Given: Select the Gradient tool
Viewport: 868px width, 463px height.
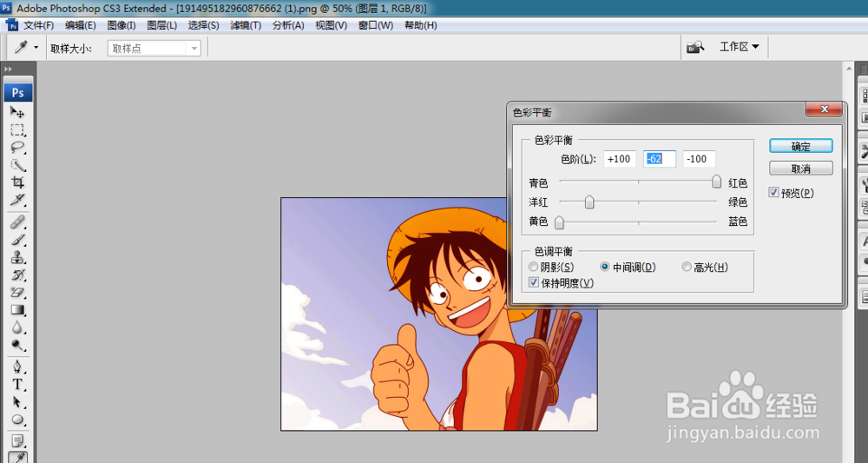Looking at the screenshot, I should (17, 309).
